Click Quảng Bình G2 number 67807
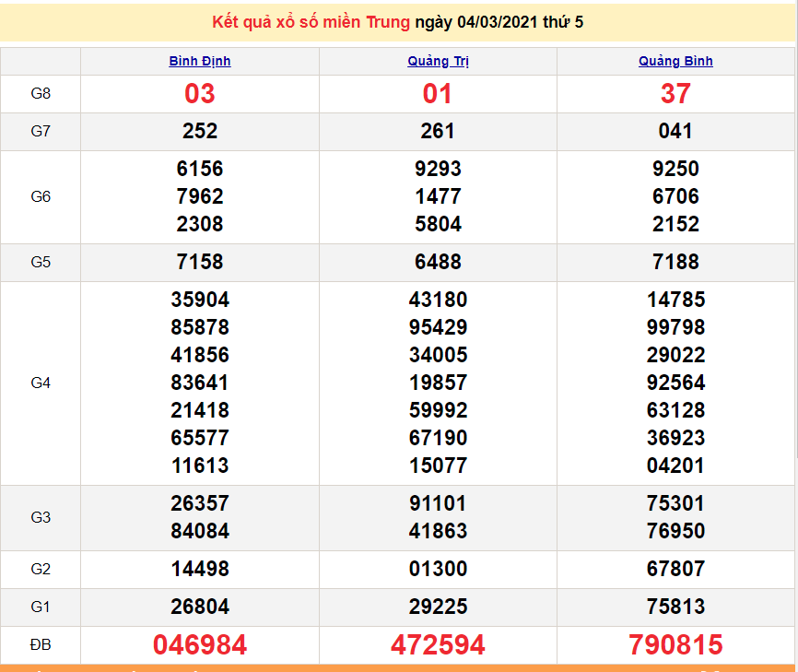 [x=675, y=571]
